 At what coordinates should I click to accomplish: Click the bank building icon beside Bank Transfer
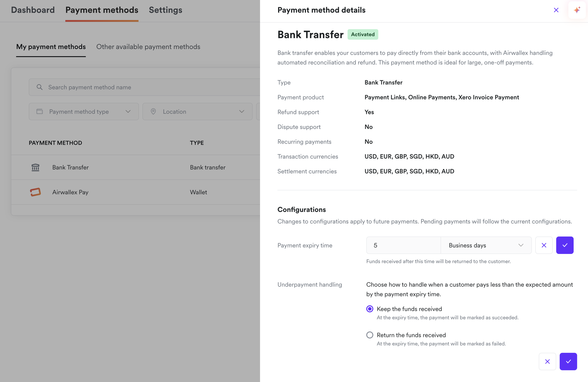[35, 167]
